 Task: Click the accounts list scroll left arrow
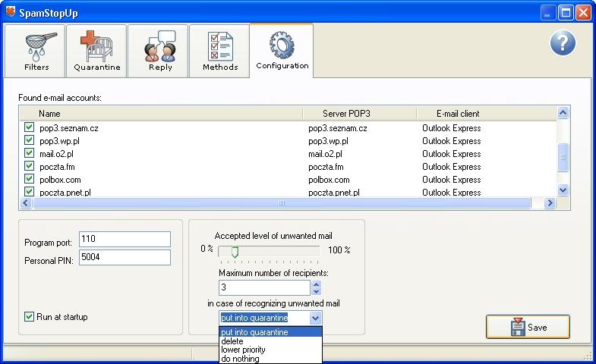[x=26, y=203]
